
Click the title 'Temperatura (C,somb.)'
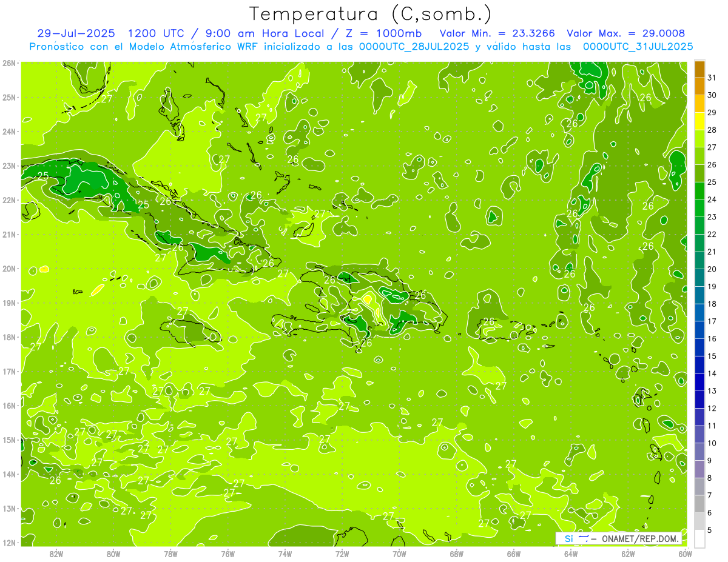(x=371, y=14)
